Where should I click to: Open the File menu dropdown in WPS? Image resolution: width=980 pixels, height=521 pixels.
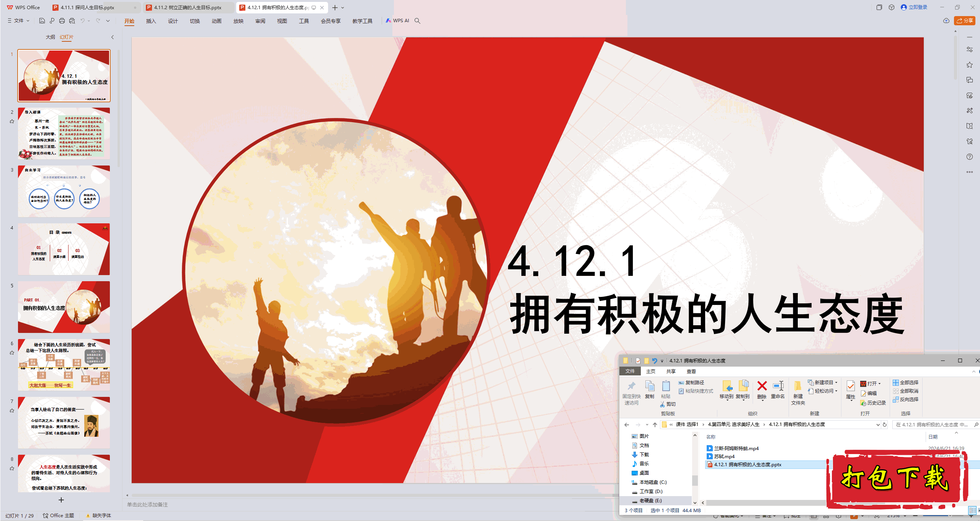click(18, 21)
